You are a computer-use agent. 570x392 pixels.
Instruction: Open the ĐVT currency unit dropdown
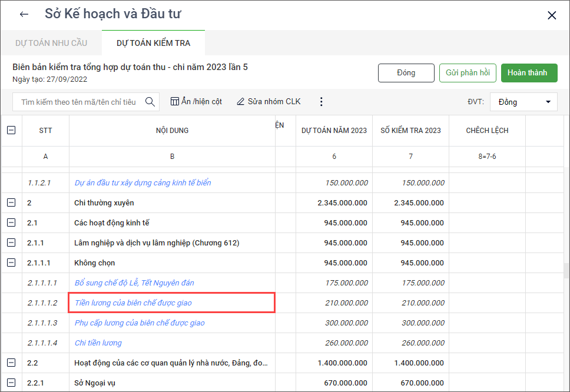(523, 102)
